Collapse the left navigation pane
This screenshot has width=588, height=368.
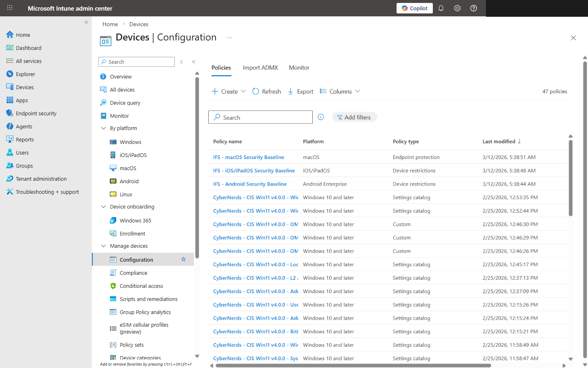pyautogui.click(x=86, y=22)
